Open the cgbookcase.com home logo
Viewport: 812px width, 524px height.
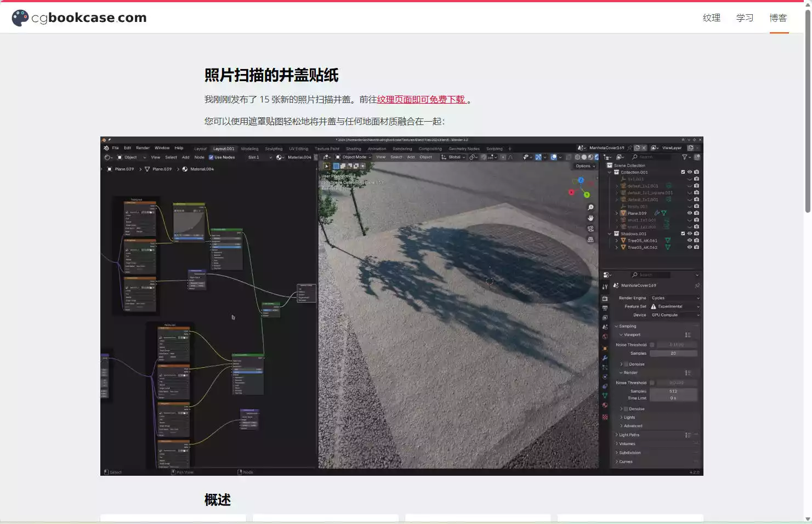(80, 18)
